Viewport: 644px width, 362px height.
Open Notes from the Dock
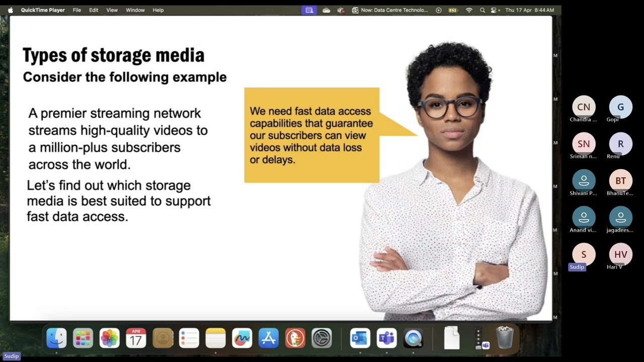pos(215,338)
